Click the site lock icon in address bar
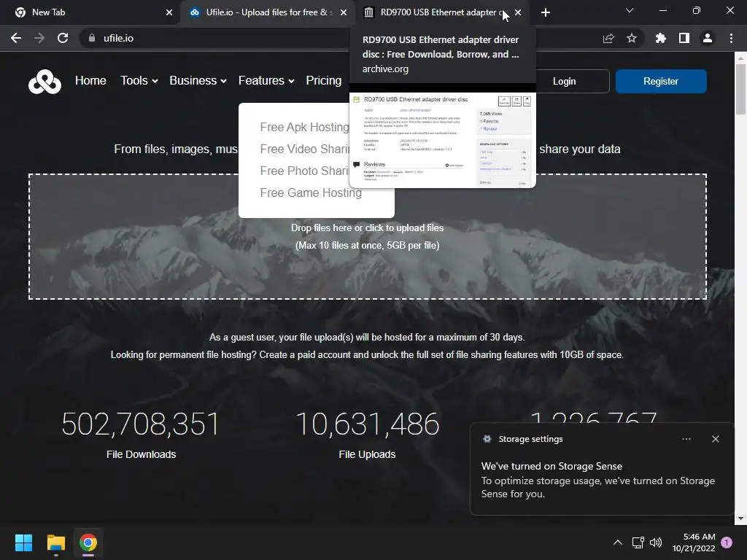 [x=91, y=38]
